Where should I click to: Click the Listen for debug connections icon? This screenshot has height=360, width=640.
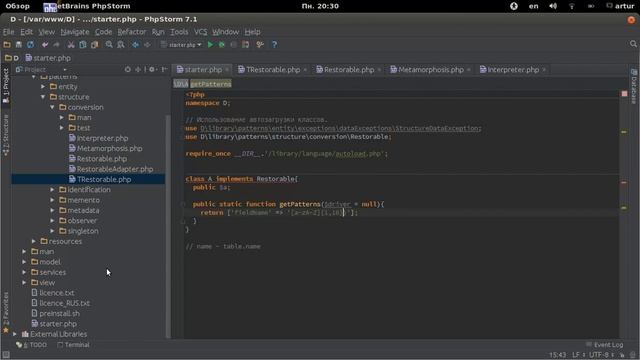(x=245, y=44)
